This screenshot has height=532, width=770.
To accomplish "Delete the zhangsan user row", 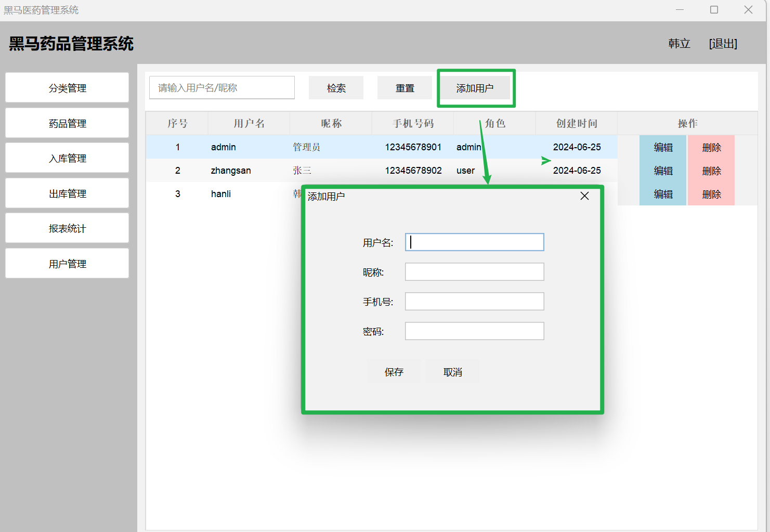I will click(711, 171).
